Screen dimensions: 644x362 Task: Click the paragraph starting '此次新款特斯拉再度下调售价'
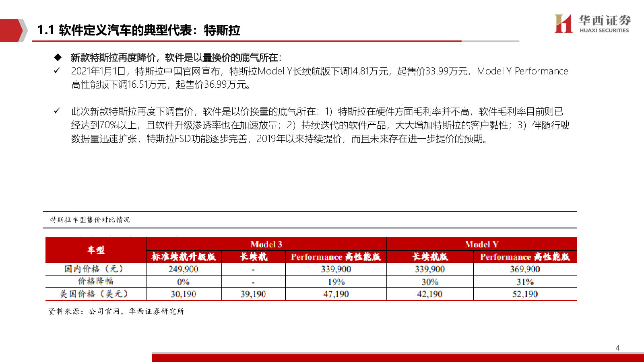coord(320,125)
